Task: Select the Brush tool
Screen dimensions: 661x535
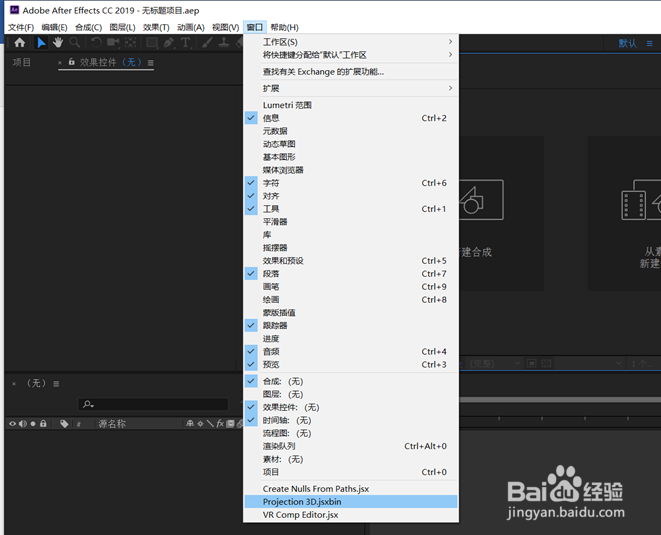Action: 207,43
